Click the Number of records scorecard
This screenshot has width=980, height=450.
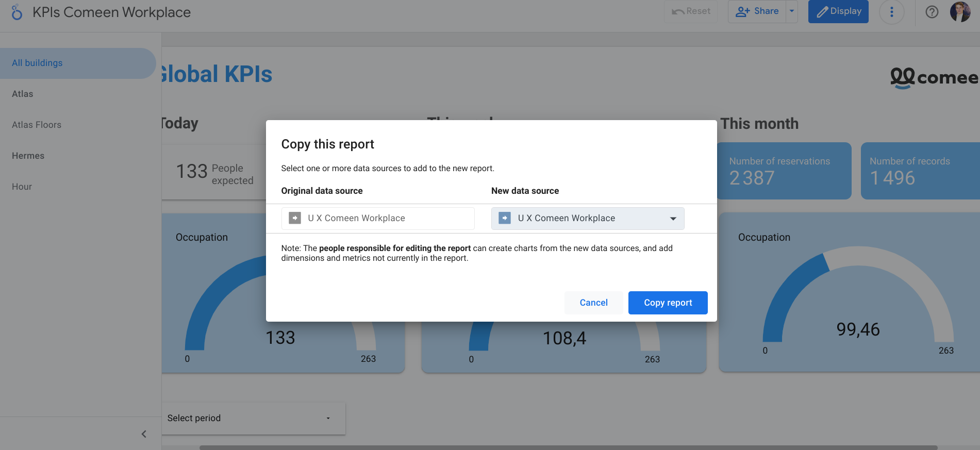pos(920,171)
